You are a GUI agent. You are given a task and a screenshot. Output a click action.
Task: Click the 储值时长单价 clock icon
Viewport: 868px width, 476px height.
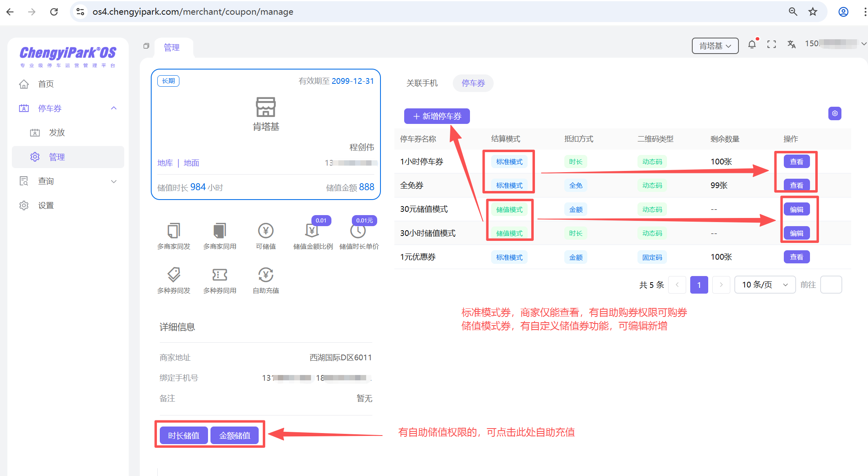click(x=358, y=231)
